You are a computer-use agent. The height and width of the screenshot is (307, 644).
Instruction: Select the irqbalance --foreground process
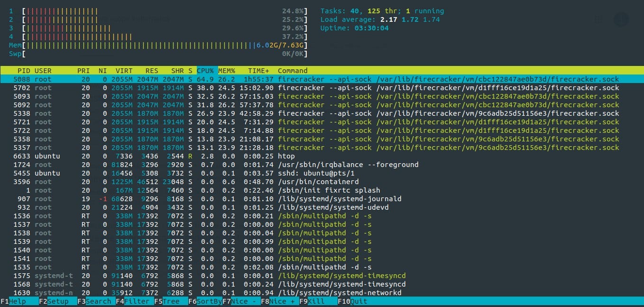322,165
